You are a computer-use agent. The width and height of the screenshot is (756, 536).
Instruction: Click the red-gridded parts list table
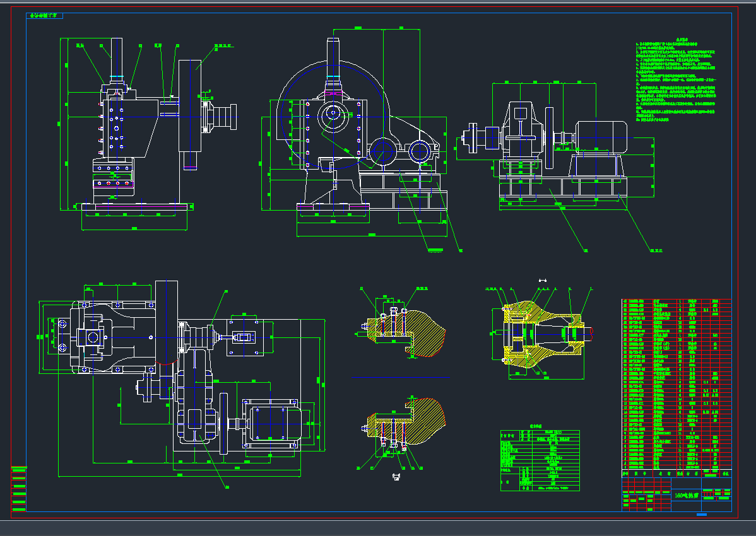(x=676, y=383)
